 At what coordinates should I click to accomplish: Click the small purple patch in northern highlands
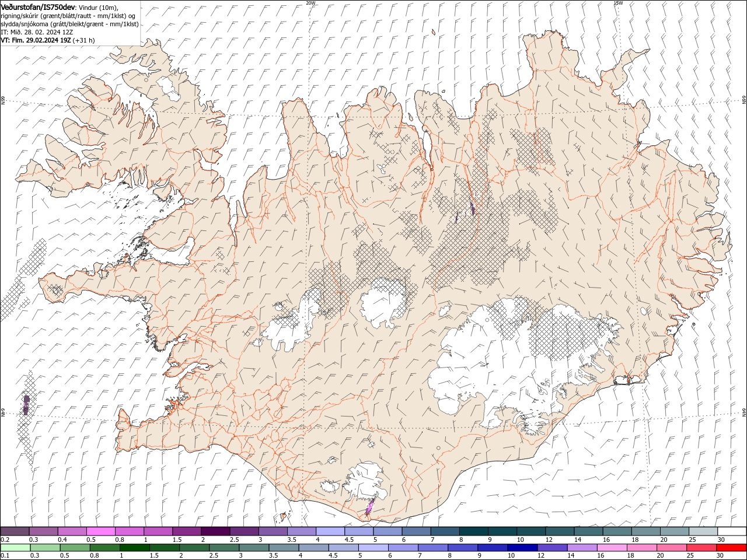472,208
